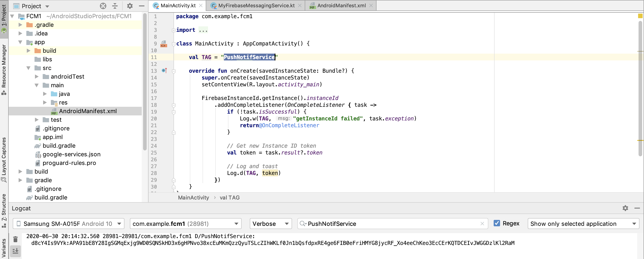
Task: Click Scroll to the end icon in Logcat
Action: (15, 251)
